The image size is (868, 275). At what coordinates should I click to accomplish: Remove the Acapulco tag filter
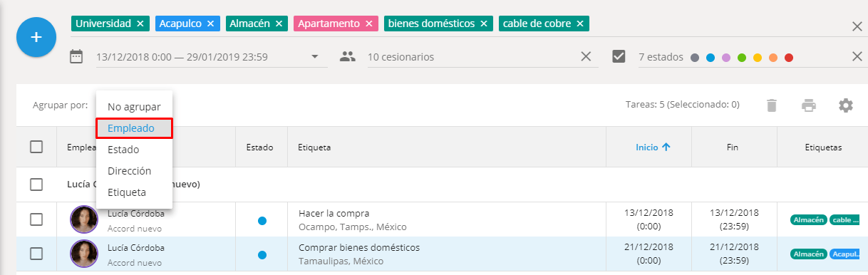click(x=210, y=24)
